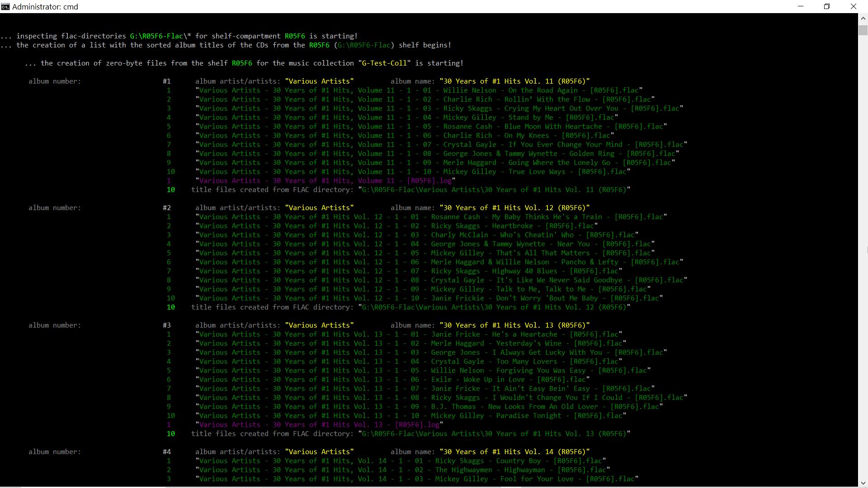Click the purple Volume 11 log file line

325,181
